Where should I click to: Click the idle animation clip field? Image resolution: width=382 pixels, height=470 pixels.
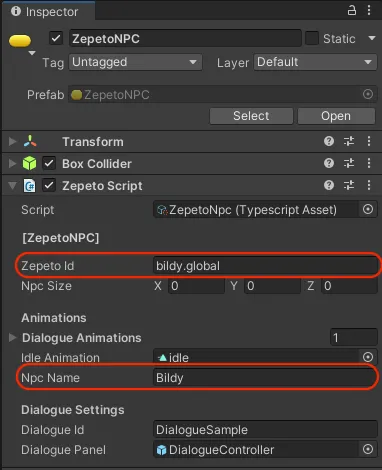[256, 357]
